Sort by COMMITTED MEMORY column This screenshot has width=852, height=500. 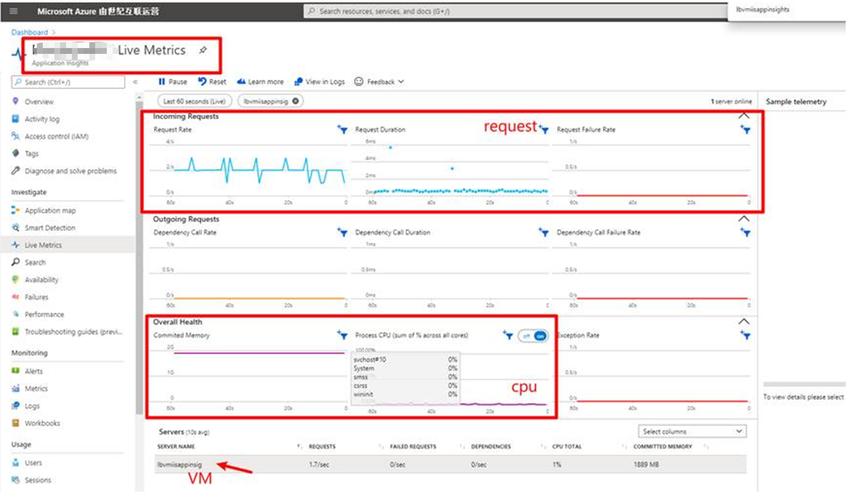[x=662, y=446]
